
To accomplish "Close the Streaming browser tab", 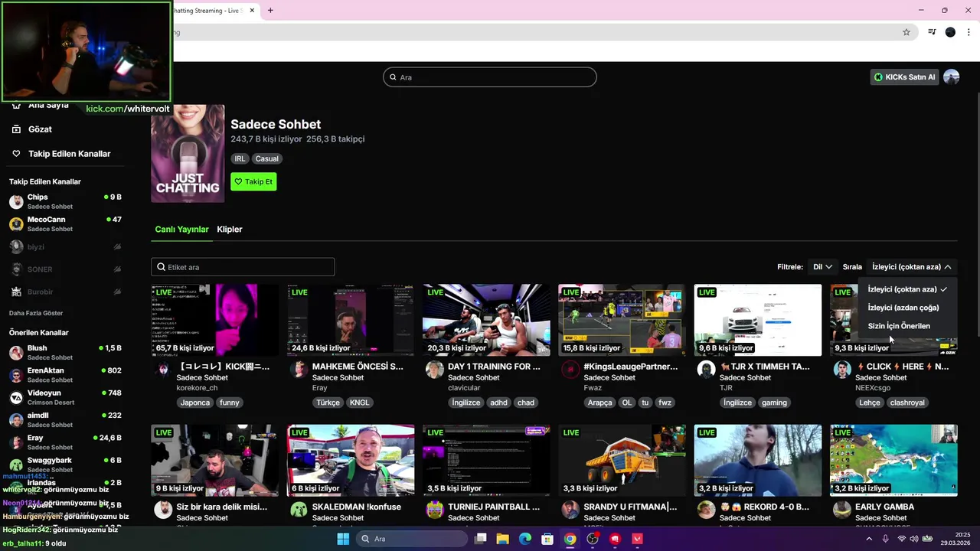I will click(252, 11).
